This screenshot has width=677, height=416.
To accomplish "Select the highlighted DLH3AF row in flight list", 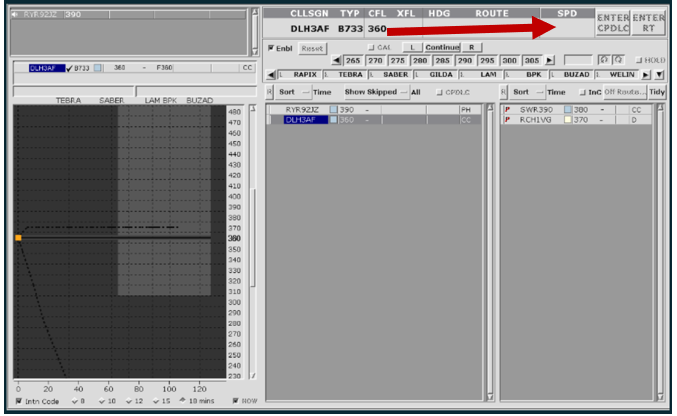I will (x=375, y=120).
